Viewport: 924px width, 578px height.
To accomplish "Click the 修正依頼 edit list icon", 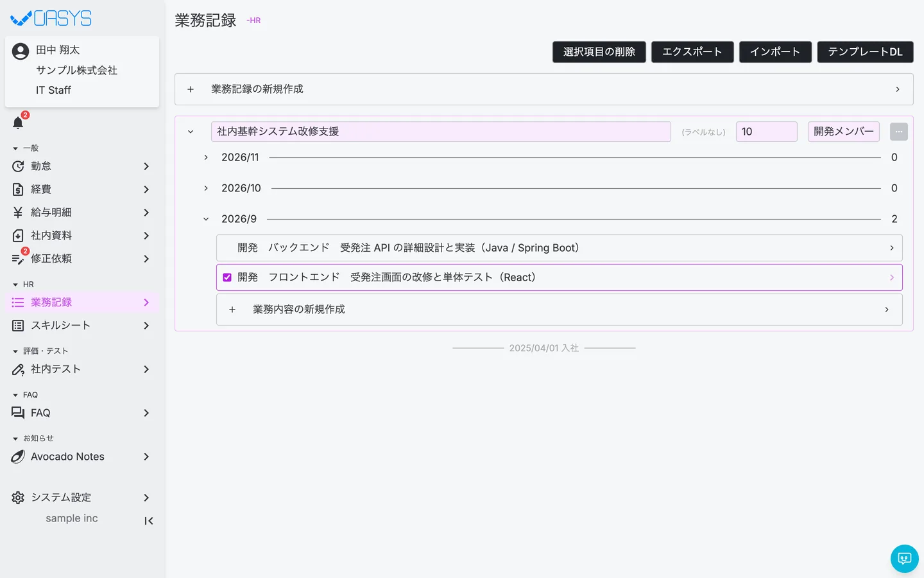I will (18, 259).
